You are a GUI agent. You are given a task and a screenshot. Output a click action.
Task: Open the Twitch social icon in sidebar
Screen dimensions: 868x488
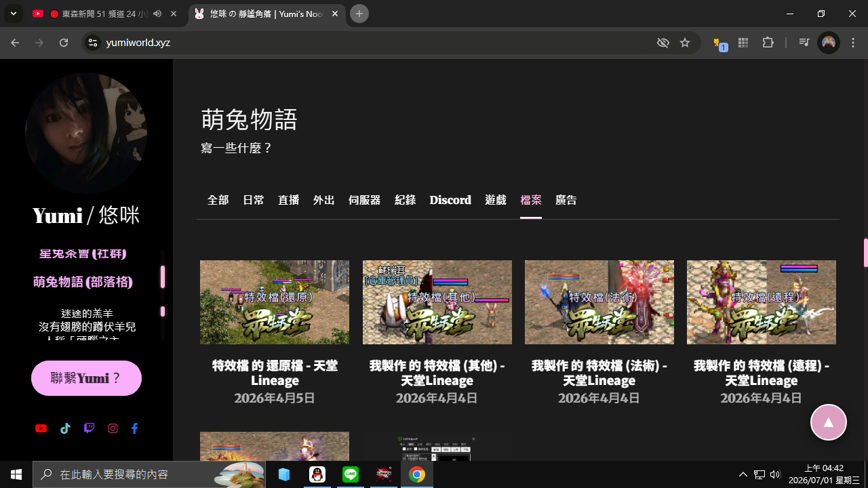point(89,428)
